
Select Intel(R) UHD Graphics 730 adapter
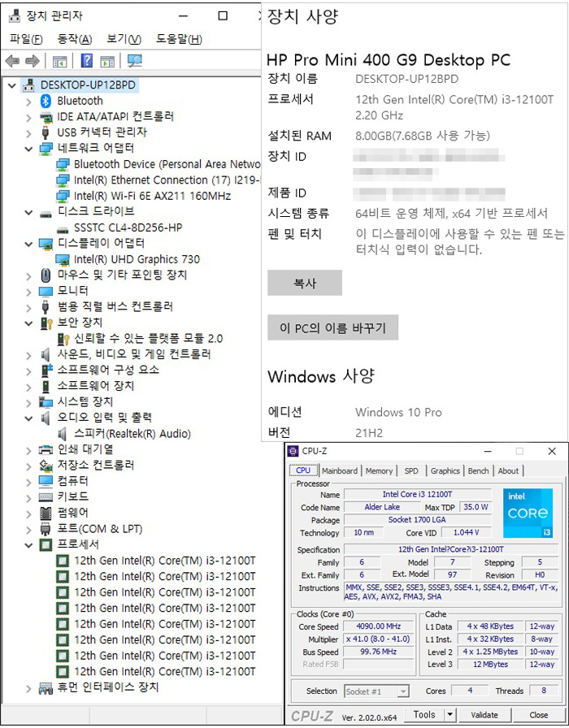click(137, 259)
